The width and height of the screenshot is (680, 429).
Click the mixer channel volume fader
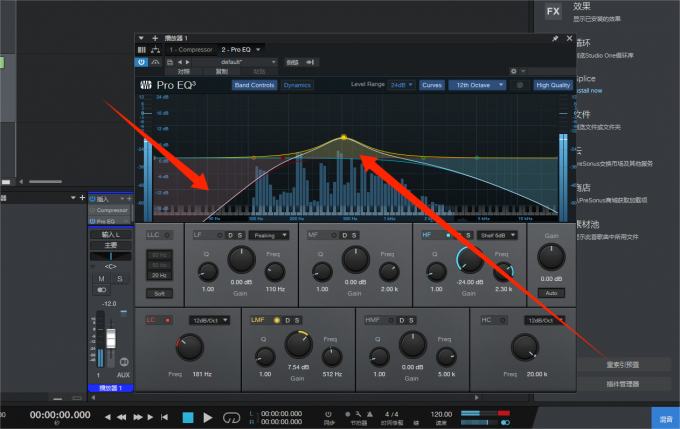point(111,339)
